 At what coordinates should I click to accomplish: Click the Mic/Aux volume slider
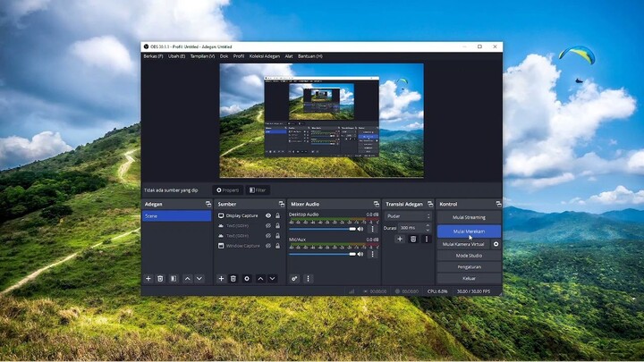[322, 254]
